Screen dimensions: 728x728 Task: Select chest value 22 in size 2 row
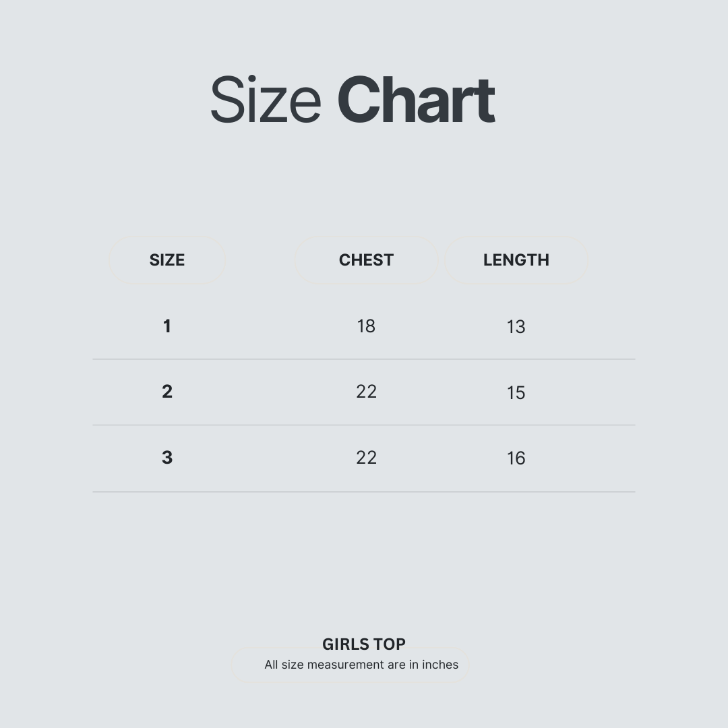366,392
